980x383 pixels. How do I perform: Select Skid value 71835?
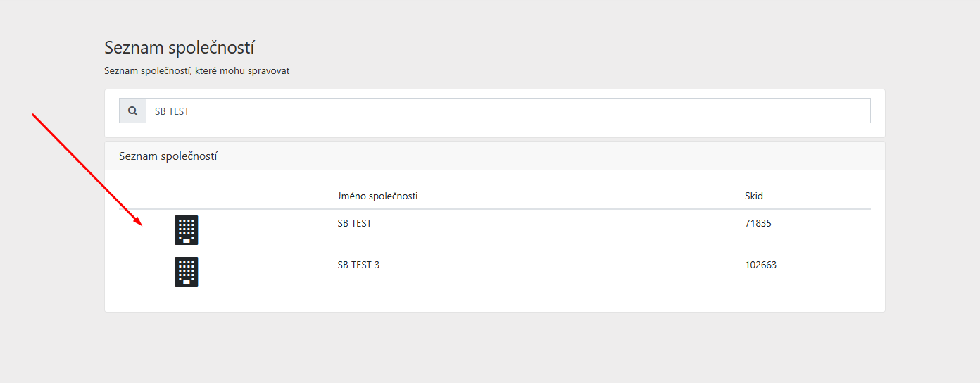click(758, 223)
